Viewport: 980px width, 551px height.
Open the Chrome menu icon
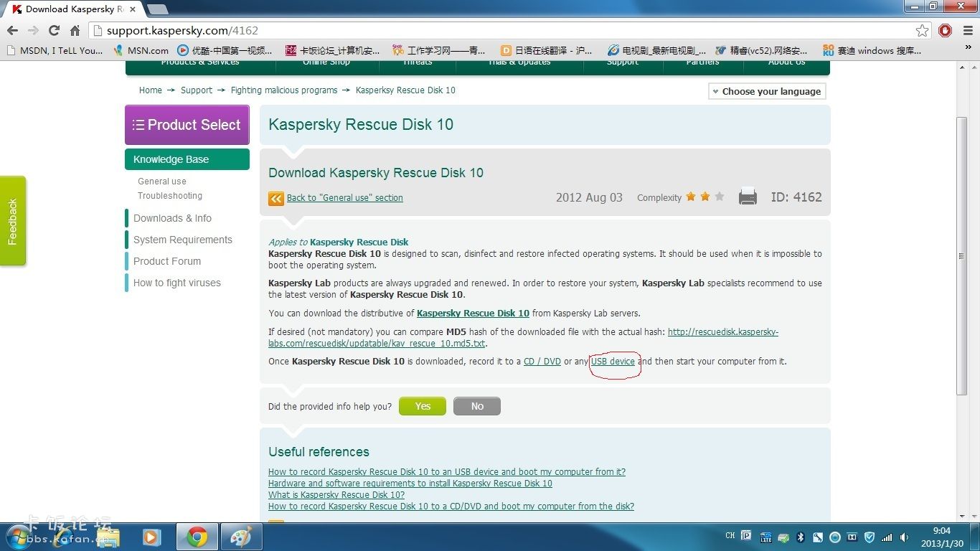[x=966, y=30]
